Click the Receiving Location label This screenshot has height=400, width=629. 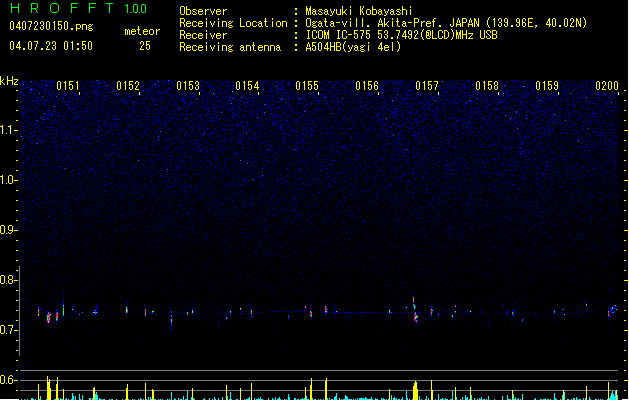tap(233, 23)
